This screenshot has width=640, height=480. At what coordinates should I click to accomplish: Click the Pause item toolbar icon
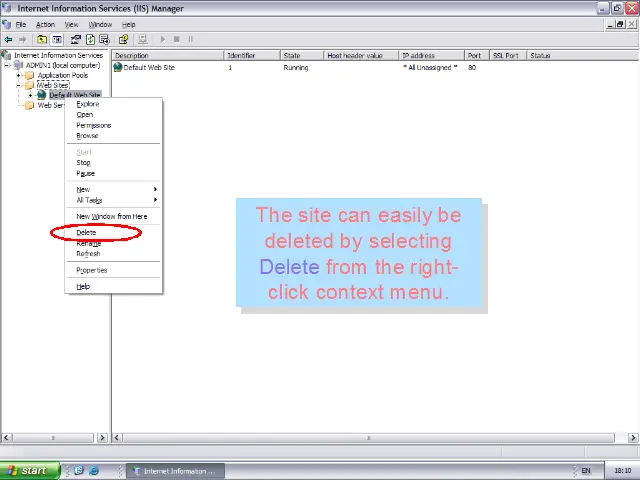pos(190,40)
